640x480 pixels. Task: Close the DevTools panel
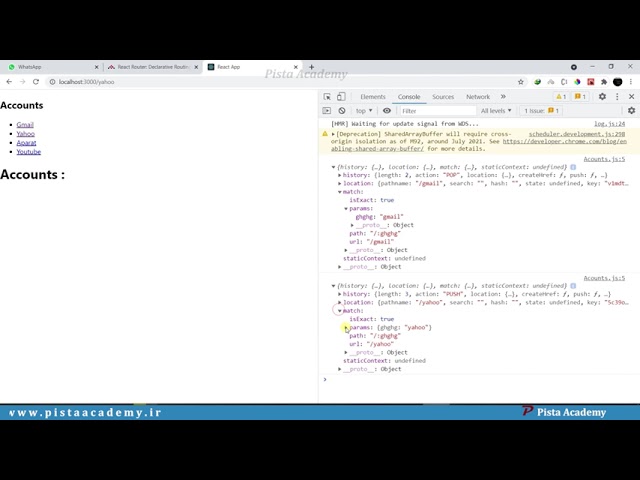[x=631, y=97]
